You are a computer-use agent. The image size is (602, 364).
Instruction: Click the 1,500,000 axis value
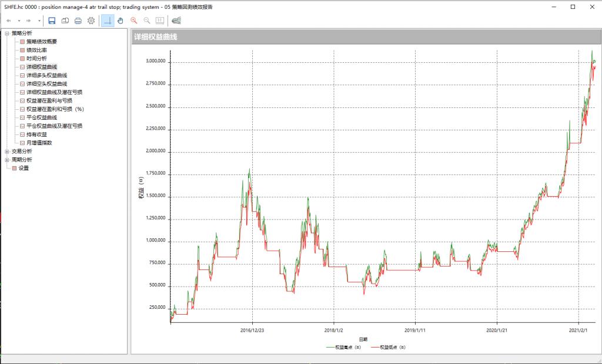coord(156,196)
